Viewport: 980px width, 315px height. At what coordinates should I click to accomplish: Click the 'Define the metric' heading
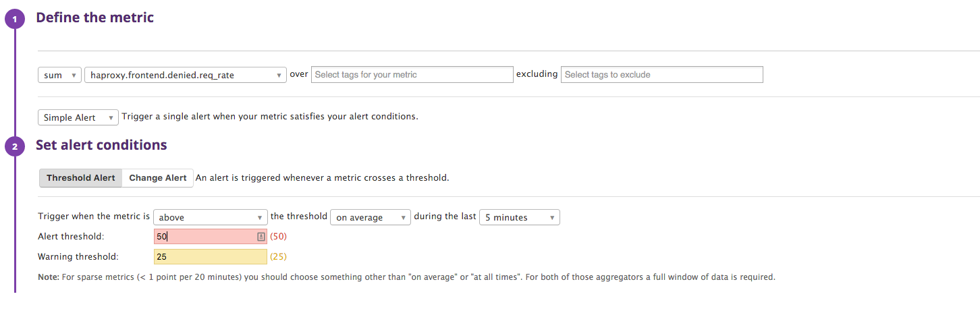pos(94,18)
